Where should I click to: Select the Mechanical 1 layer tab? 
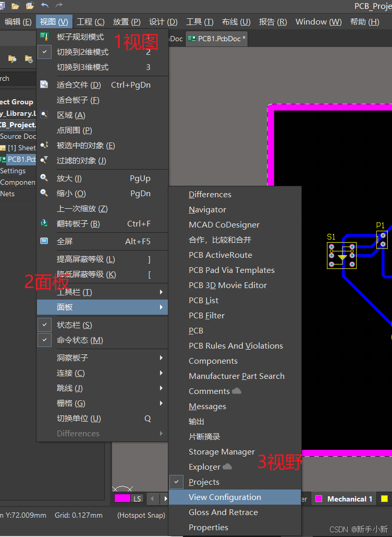click(349, 499)
